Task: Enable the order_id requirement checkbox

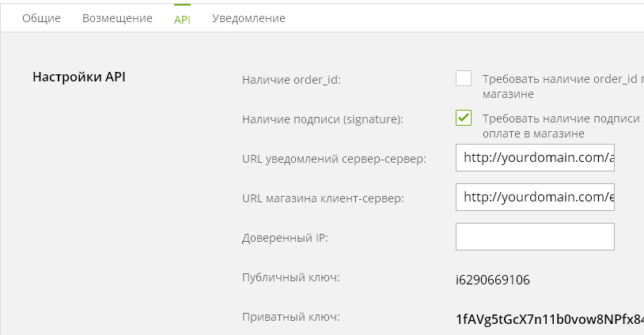Action: [x=464, y=78]
